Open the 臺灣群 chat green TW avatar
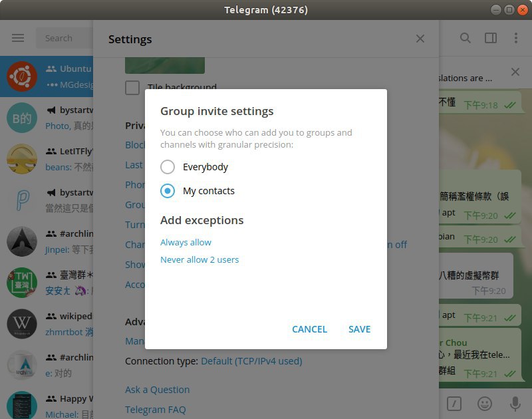This screenshot has height=419, width=532. 22,283
